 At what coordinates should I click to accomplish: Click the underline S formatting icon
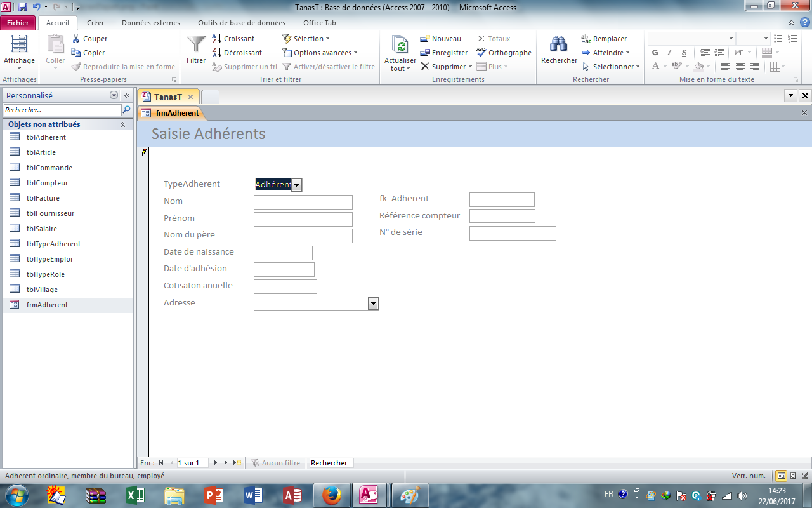(684, 53)
